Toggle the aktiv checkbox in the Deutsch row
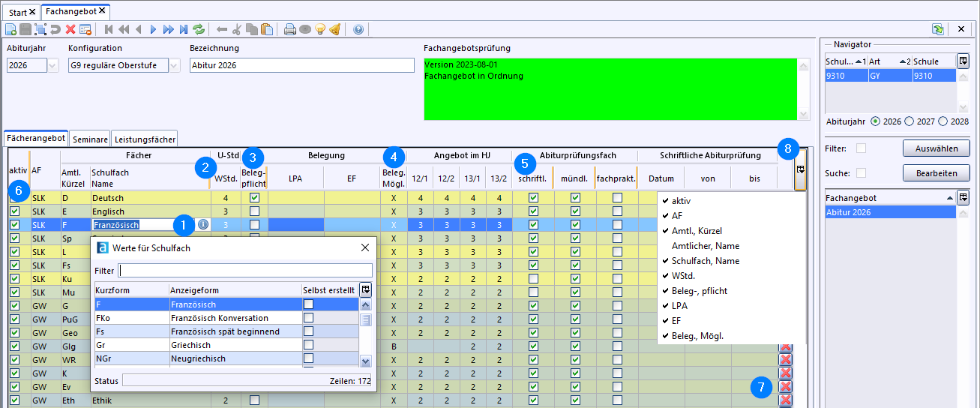980x408 pixels. [x=14, y=197]
